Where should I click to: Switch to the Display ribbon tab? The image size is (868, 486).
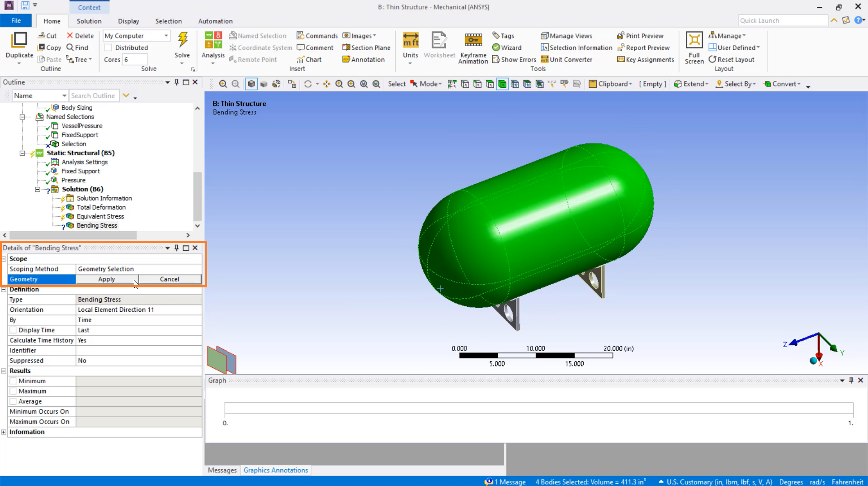pyautogui.click(x=128, y=21)
